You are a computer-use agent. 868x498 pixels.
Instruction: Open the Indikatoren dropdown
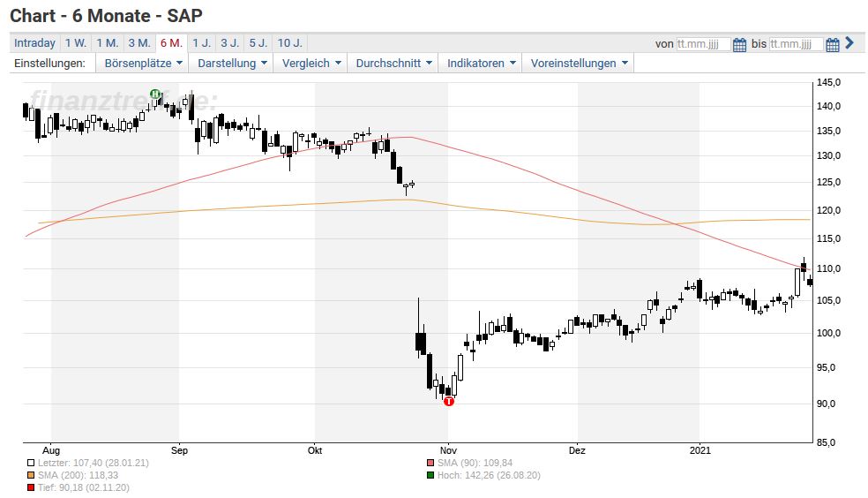coord(481,64)
